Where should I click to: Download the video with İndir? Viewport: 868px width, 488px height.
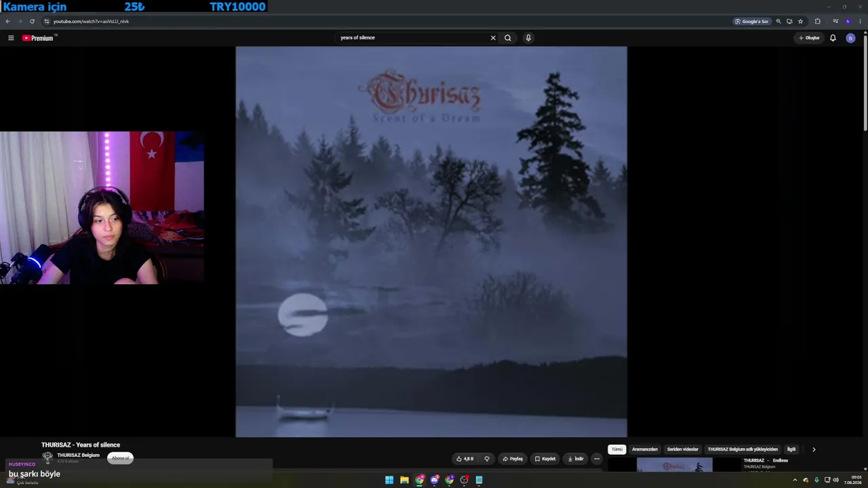click(575, 459)
